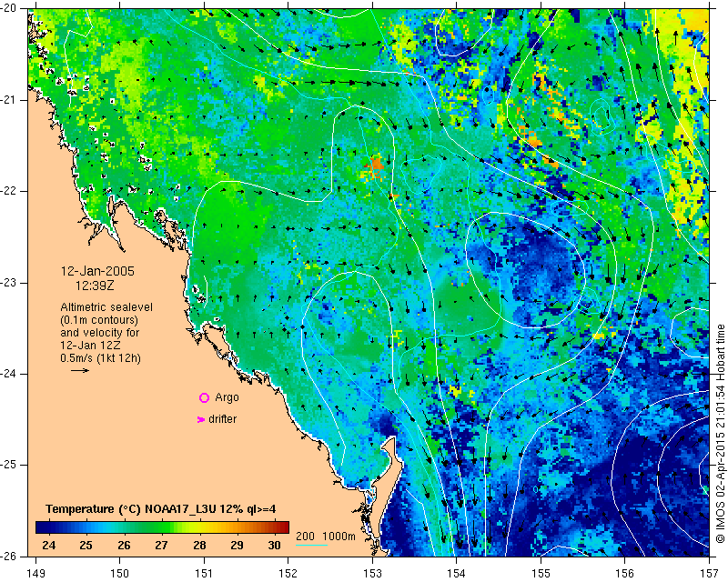Click the '28' colorbar tick label
Screen dimensions: 728x582
199,545
